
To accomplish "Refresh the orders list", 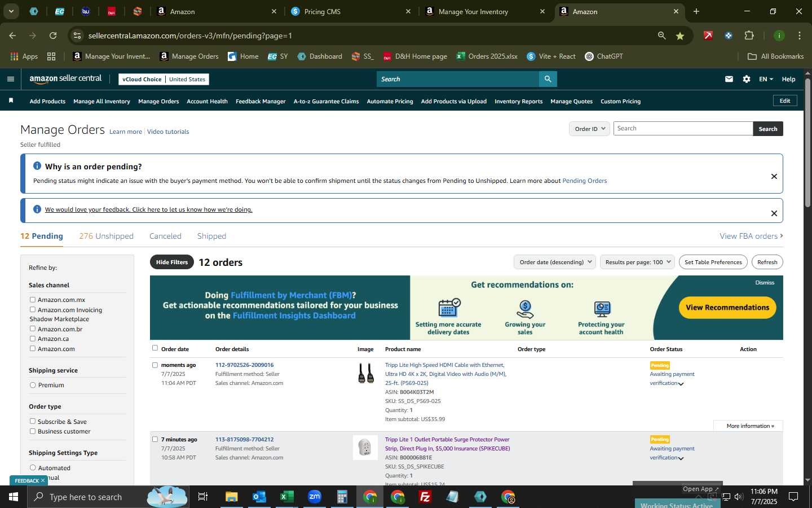I will pos(767,262).
